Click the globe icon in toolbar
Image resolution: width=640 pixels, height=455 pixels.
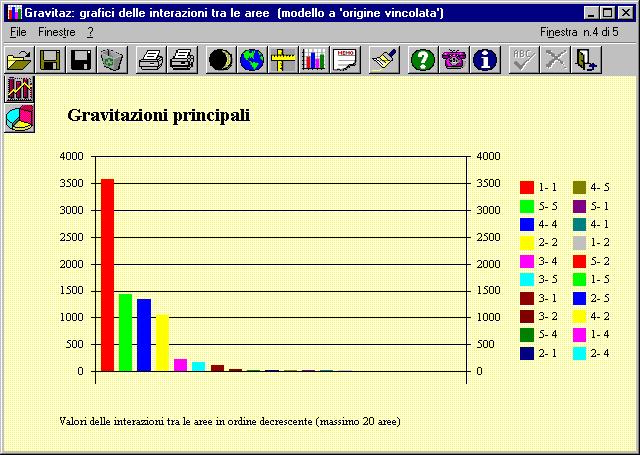pos(253,60)
